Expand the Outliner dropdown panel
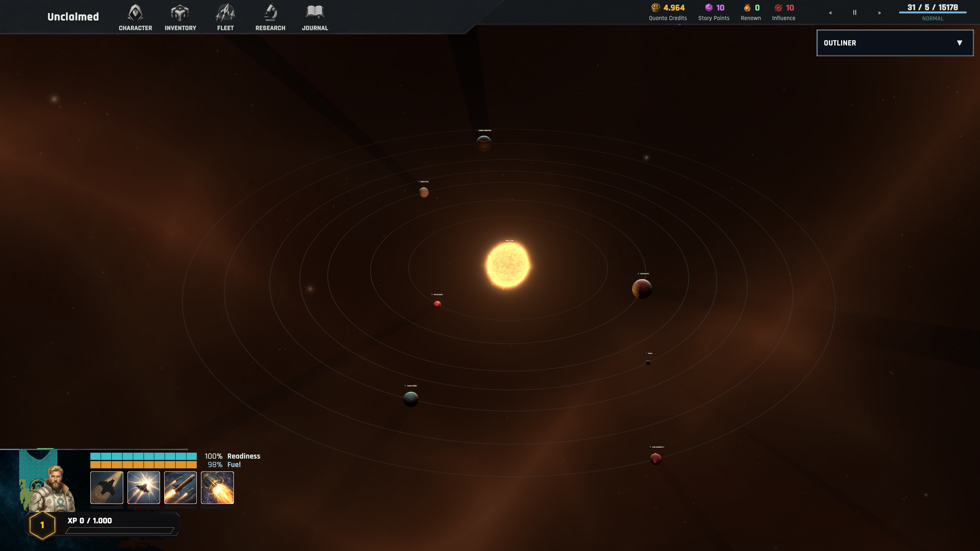Image resolution: width=980 pixels, height=551 pixels. [895, 43]
